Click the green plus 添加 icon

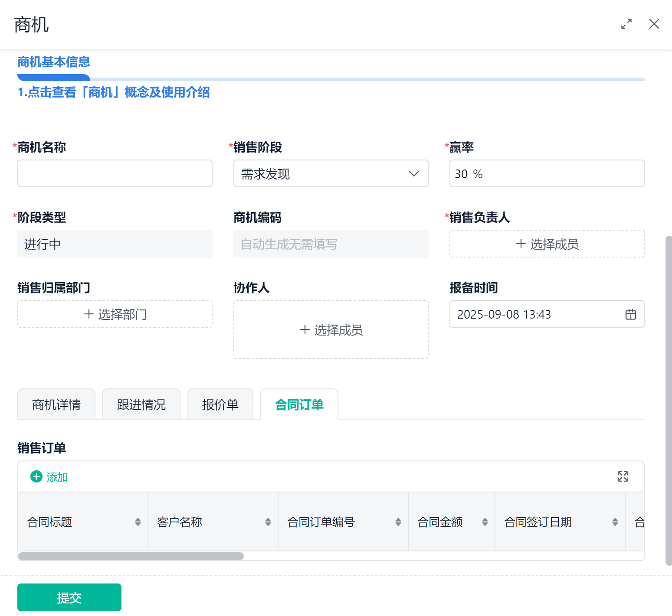click(36, 476)
